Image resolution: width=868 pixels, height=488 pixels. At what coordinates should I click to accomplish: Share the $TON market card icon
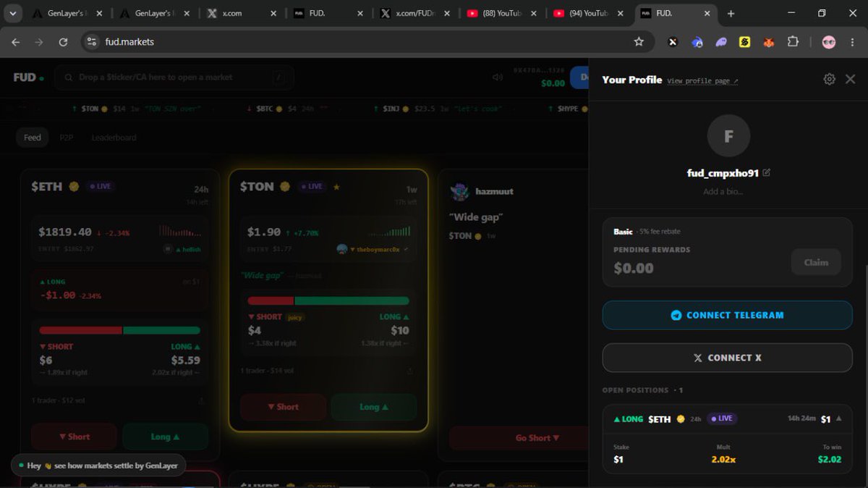point(409,371)
